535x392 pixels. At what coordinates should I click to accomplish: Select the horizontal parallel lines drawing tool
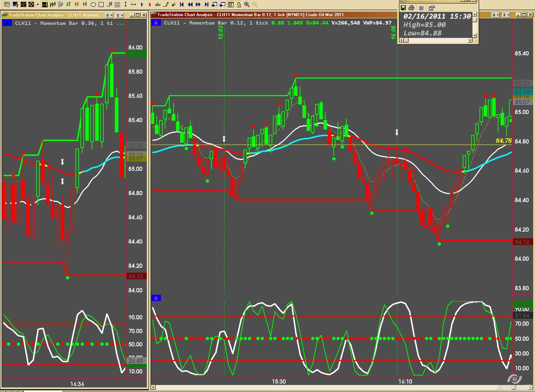tap(117, 5)
